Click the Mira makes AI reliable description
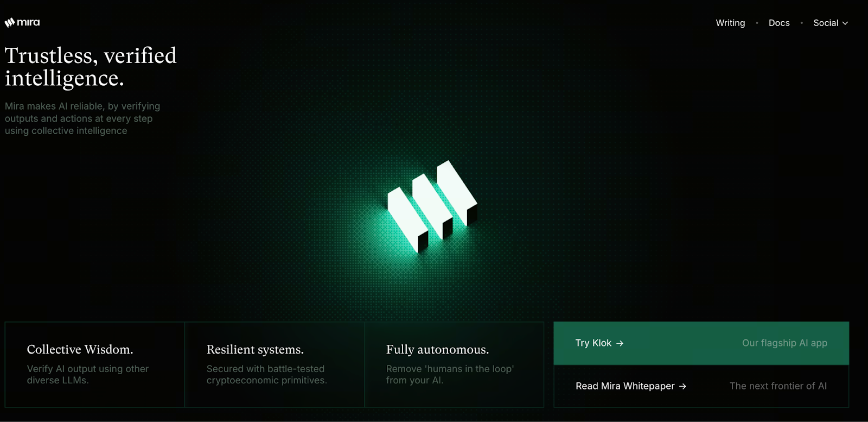 coord(82,118)
